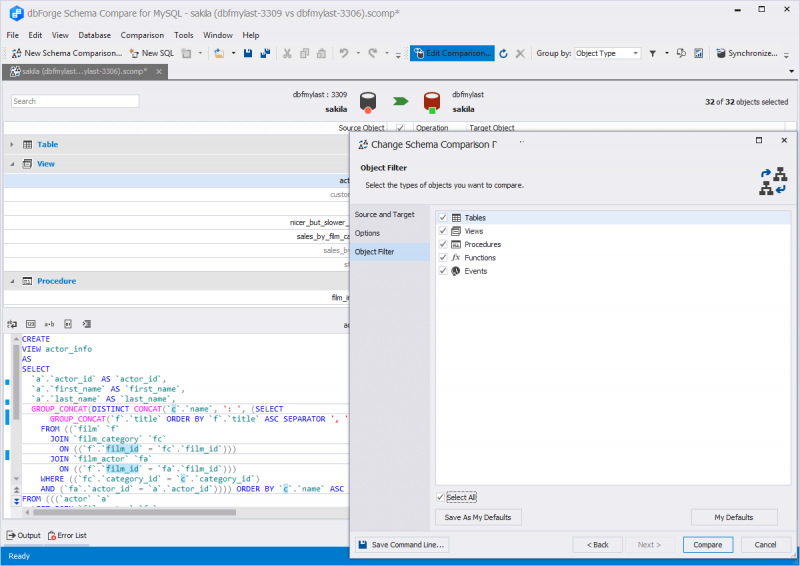Click New Schema Comparison toolbar button
800x566 pixels.
(66, 53)
